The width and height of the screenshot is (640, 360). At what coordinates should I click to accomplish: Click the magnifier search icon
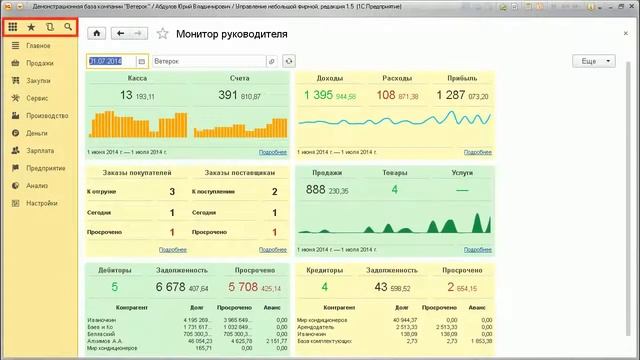[68, 27]
